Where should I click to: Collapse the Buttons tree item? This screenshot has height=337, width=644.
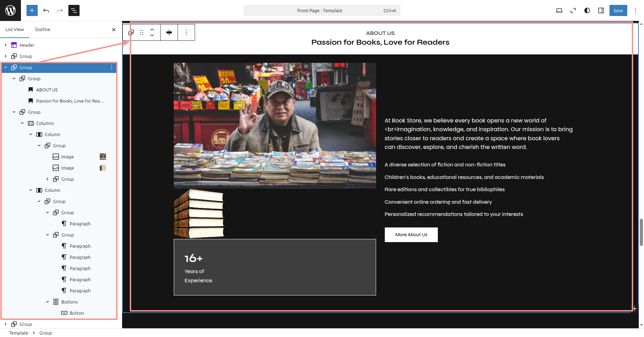(x=47, y=302)
